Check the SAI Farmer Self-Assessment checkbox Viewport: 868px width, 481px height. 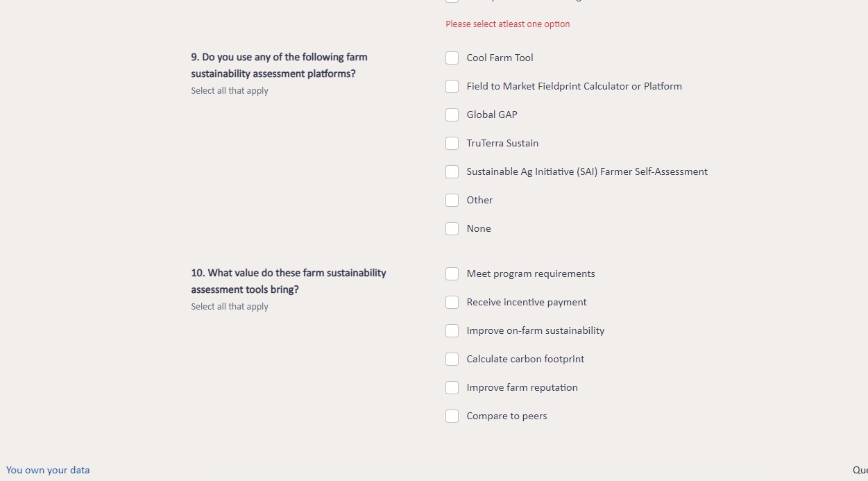click(452, 171)
